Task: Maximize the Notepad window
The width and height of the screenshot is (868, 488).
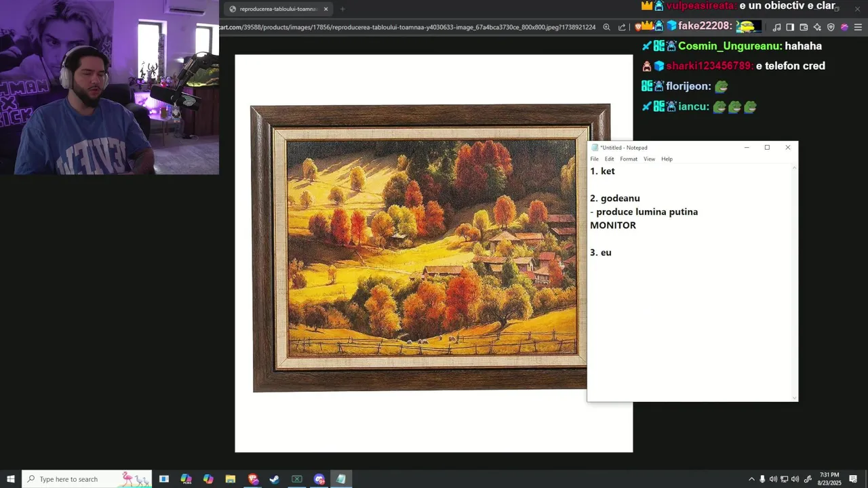Action: [x=767, y=147]
